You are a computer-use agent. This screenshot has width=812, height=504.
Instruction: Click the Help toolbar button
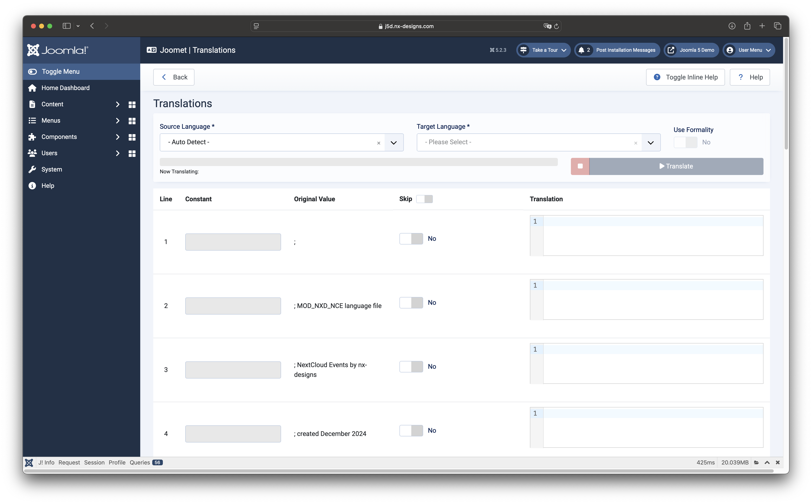click(x=750, y=77)
